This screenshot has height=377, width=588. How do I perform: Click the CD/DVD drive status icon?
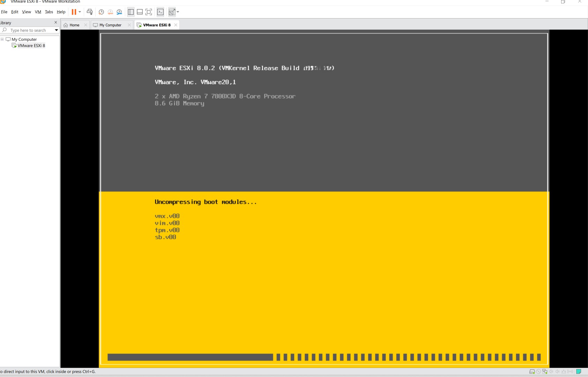pos(538,371)
